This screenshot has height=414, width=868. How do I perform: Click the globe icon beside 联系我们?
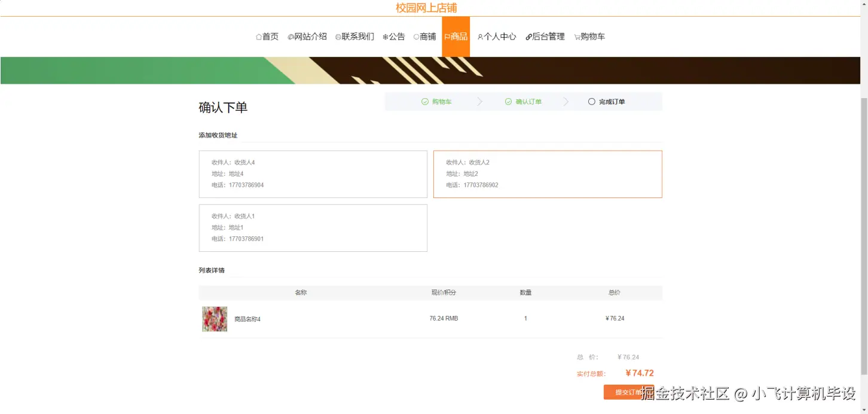[338, 37]
